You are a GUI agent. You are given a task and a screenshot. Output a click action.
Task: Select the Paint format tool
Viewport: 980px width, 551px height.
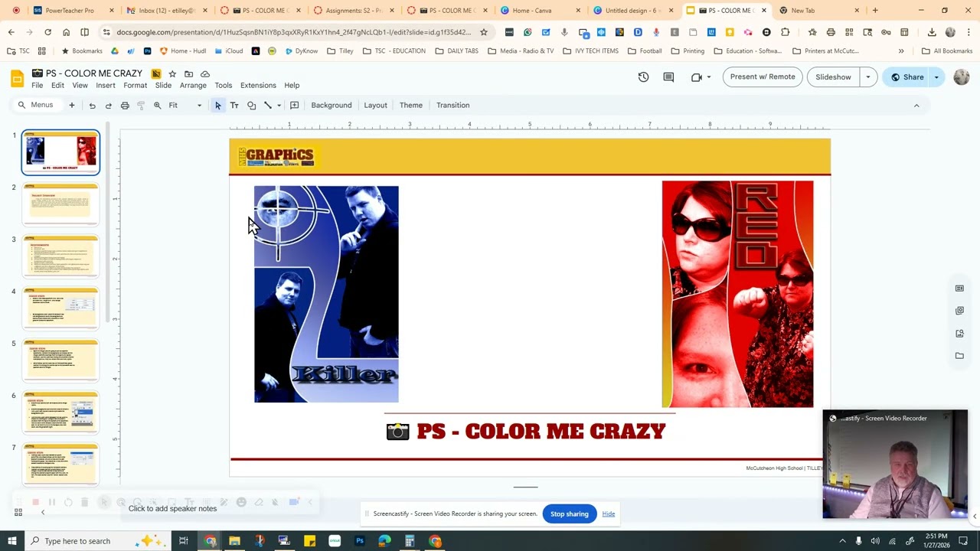coord(141,106)
